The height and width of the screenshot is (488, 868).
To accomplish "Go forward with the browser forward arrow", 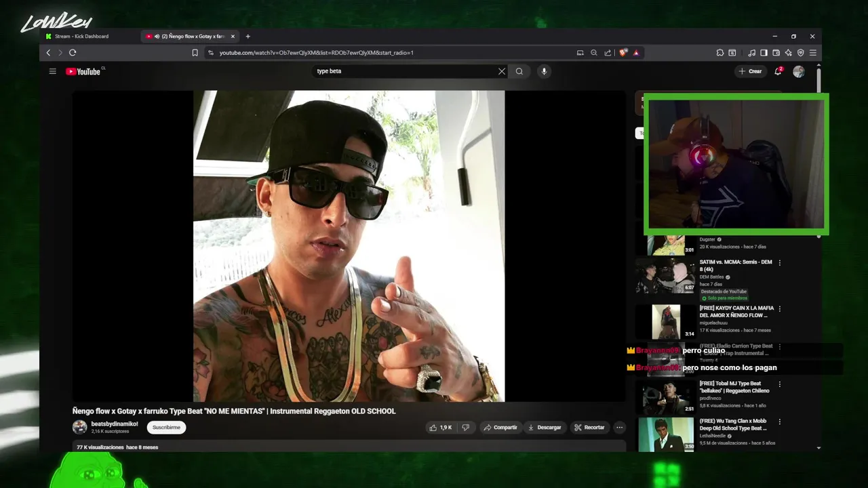I will pos(60,53).
